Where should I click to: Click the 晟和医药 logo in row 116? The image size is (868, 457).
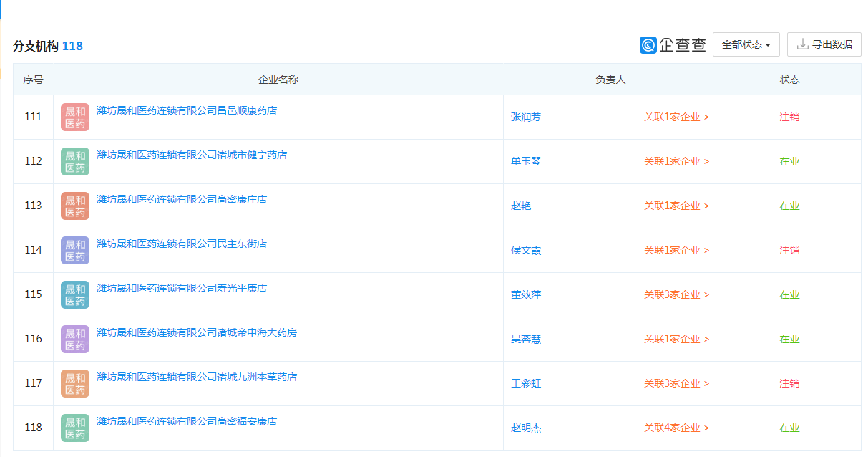[x=75, y=339]
